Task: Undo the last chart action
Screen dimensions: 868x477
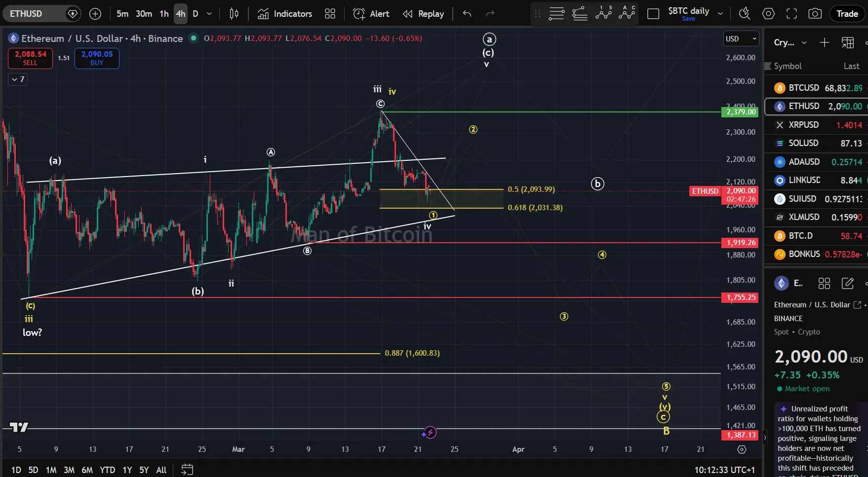Action: [x=467, y=14]
